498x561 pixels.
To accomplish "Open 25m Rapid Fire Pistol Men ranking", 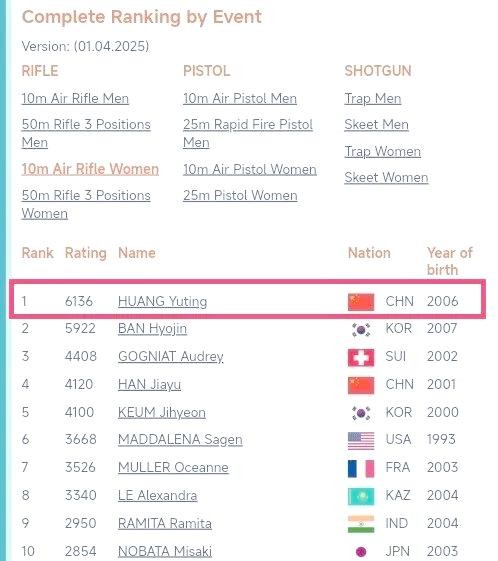I will (x=248, y=133).
